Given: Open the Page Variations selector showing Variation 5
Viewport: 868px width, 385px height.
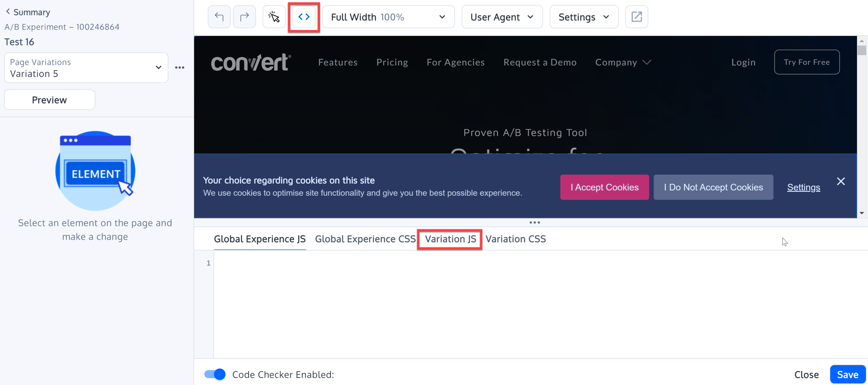Looking at the screenshot, I should coord(86,67).
